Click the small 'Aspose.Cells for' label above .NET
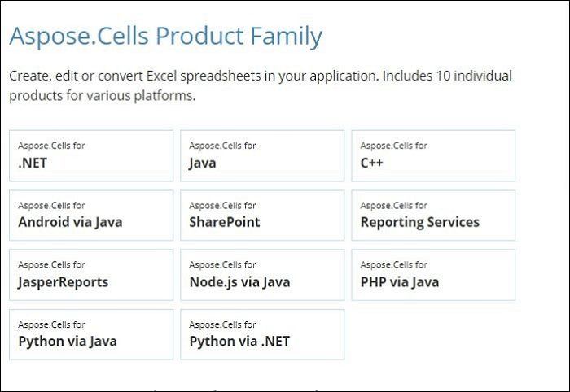Viewport: 570px width, 392px height. [x=51, y=146]
